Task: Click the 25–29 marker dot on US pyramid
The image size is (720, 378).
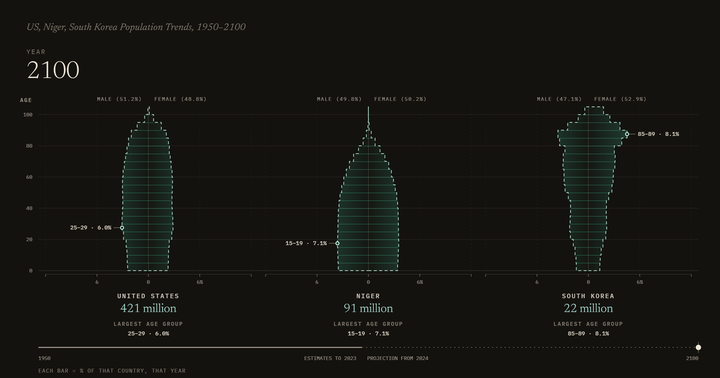Action: coord(122,228)
